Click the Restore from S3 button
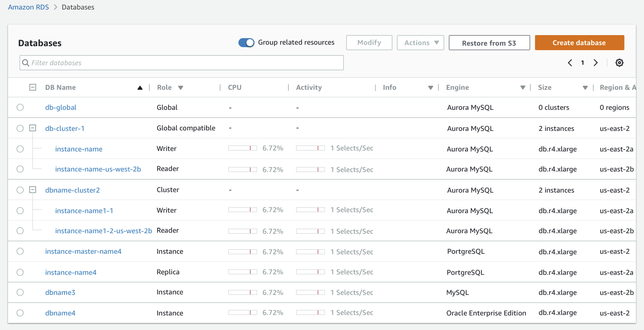Image resolution: width=644 pixels, height=330 pixels. tap(489, 43)
